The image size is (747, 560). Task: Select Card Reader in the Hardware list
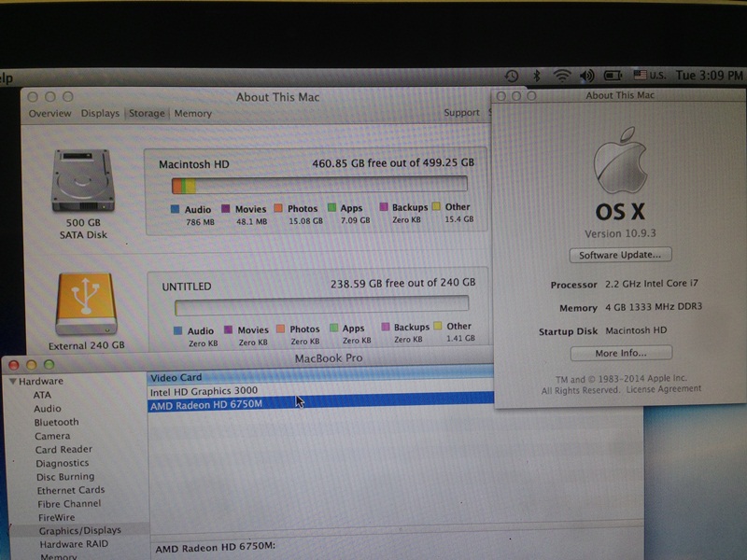click(63, 449)
